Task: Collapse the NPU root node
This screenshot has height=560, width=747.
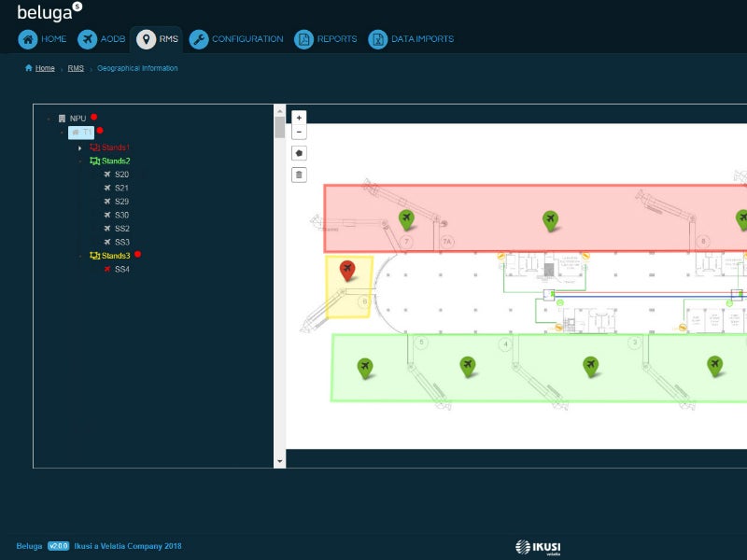Action: pos(49,119)
